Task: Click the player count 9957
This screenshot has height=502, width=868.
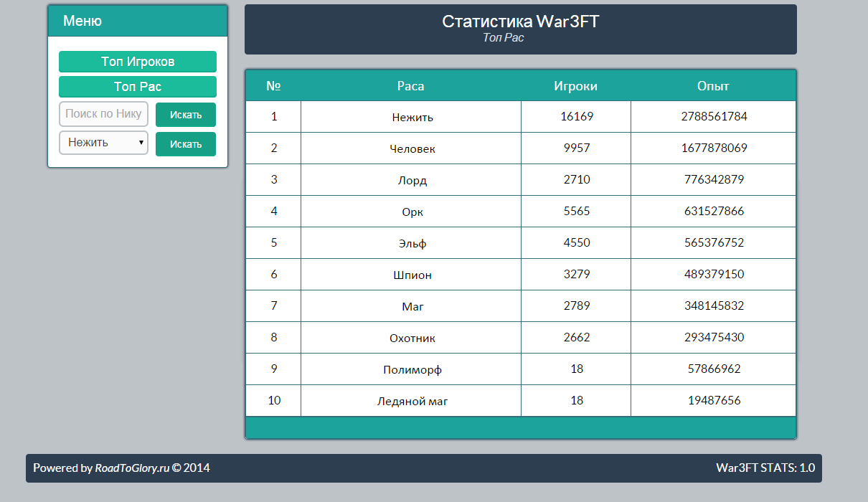Action: pos(577,148)
